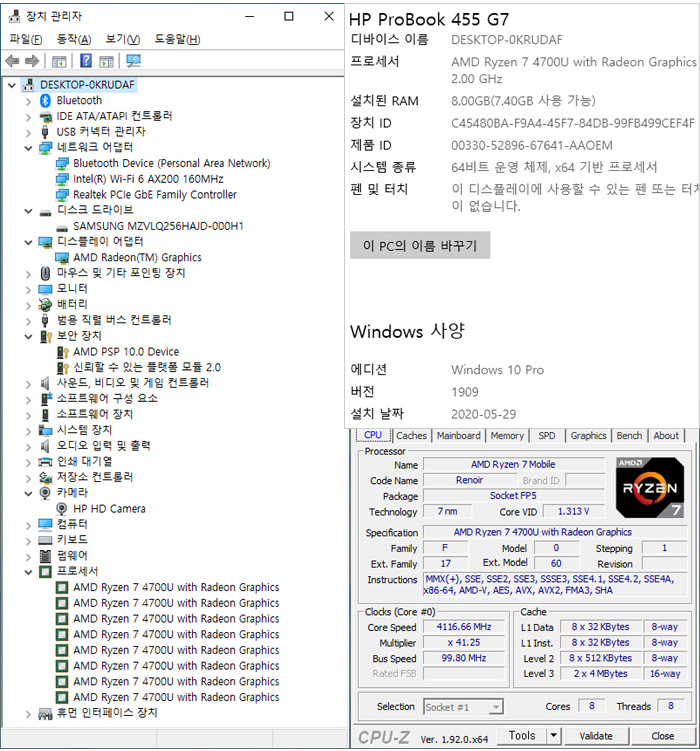Click the 오디오 입력 및 출력 speaker icon
This screenshot has width=700, height=751.
[x=45, y=446]
